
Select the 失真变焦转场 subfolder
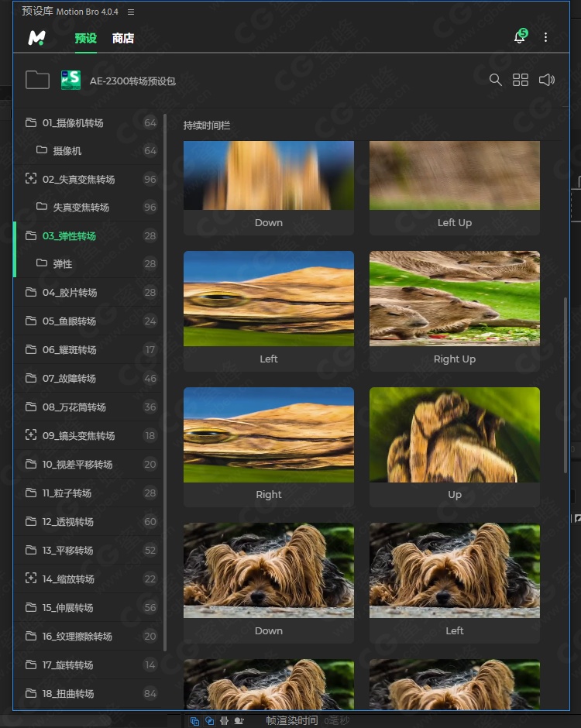pos(88,207)
